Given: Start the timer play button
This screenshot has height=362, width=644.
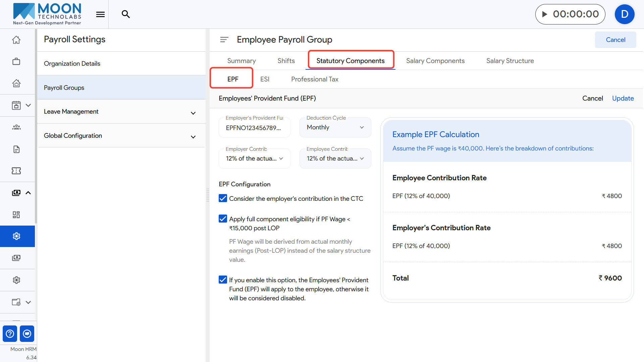Looking at the screenshot, I should click(x=545, y=14).
